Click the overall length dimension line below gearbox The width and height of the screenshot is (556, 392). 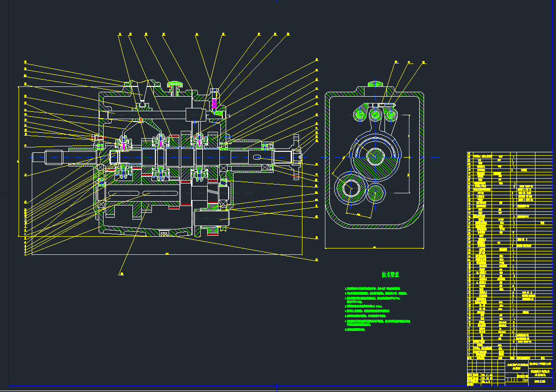click(166, 254)
